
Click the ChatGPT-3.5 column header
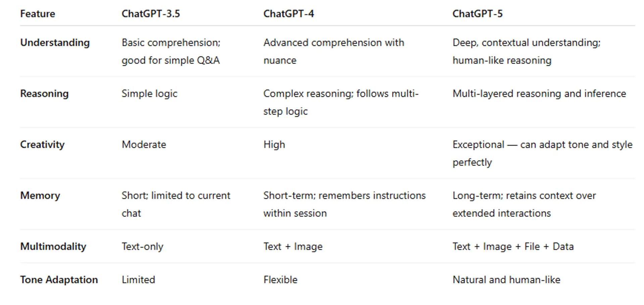[151, 14]
